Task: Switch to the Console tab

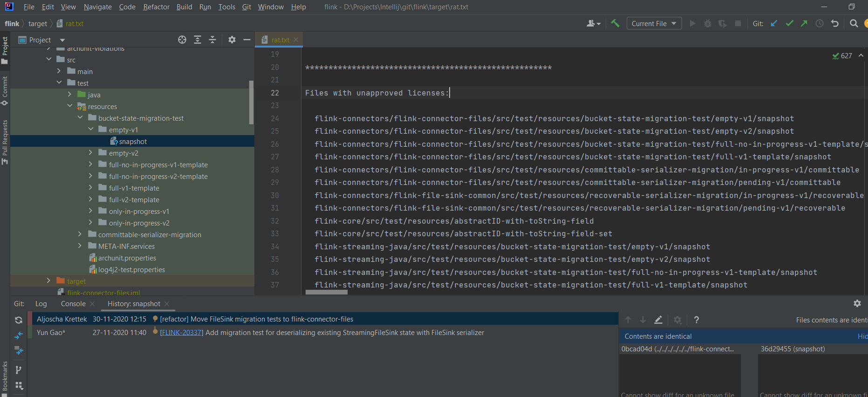Action: (73, 303)
